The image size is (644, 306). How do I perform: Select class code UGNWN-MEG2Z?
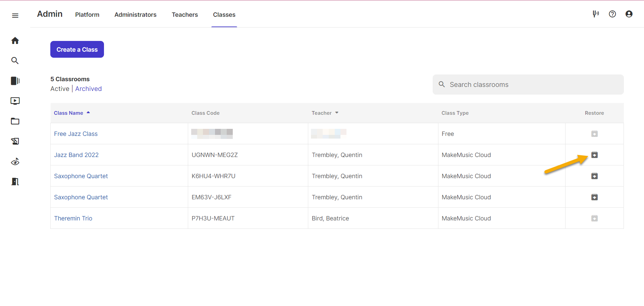[x=215, y=155]
